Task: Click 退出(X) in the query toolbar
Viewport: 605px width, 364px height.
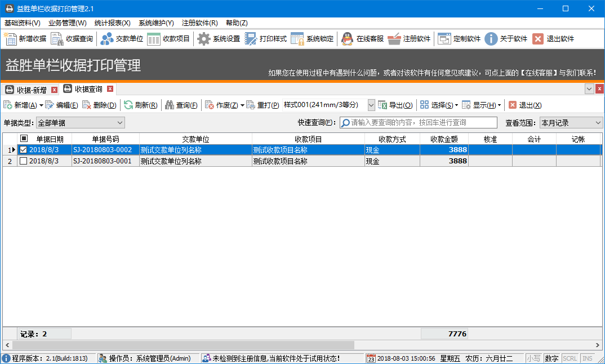Action: point(525,105)
